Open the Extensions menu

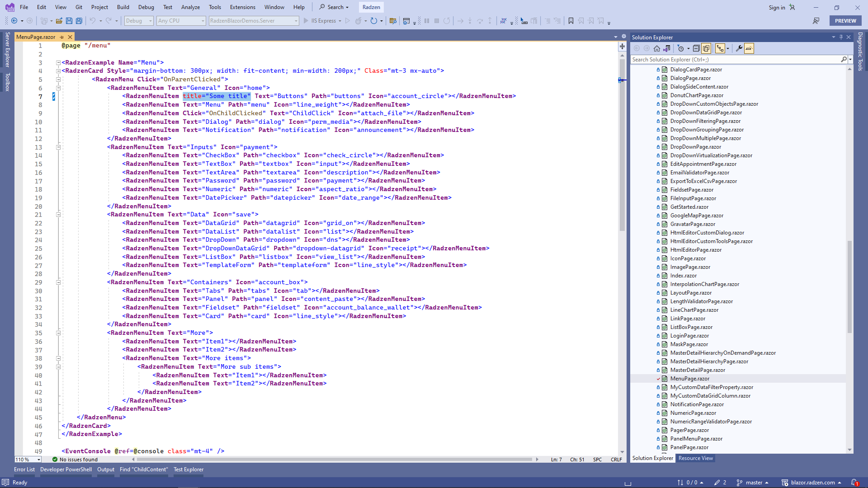[x=243, y=7]
